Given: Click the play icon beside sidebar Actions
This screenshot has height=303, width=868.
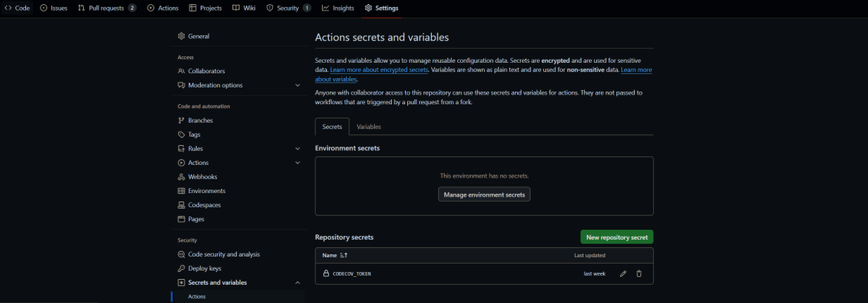Looking at the screenshot, I should click(x=181, y=163).
